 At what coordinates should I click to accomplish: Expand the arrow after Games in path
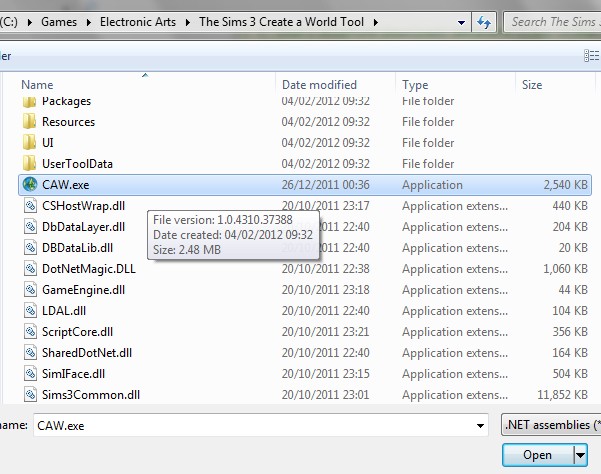click(89, 22)
